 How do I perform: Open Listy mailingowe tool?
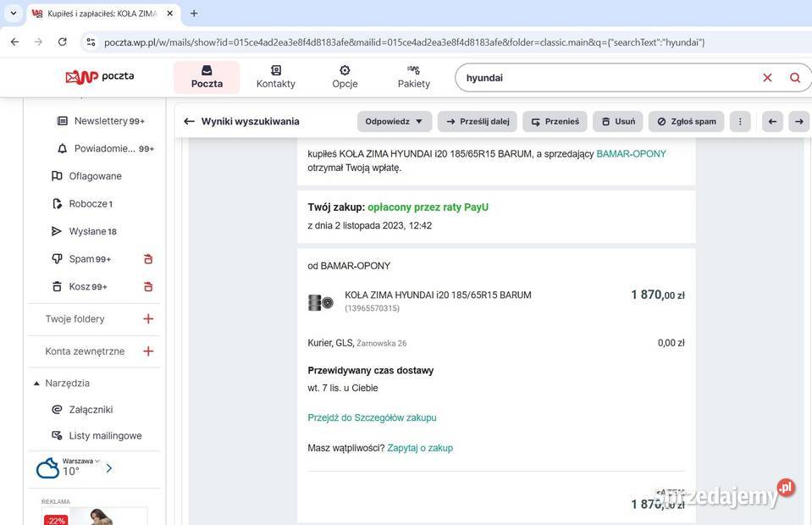(97, 435)
